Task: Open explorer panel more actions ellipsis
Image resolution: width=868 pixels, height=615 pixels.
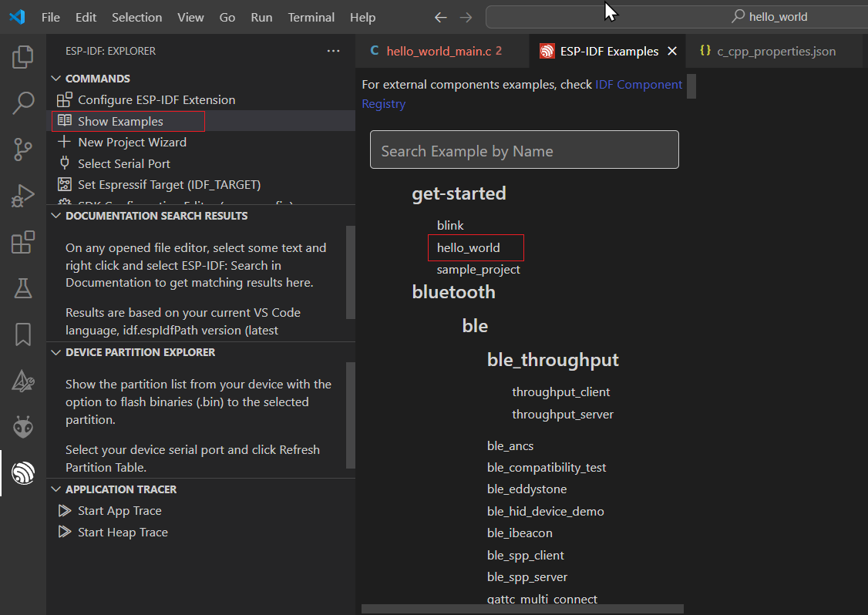Action: pyautogui.click(x=333, y=51)
